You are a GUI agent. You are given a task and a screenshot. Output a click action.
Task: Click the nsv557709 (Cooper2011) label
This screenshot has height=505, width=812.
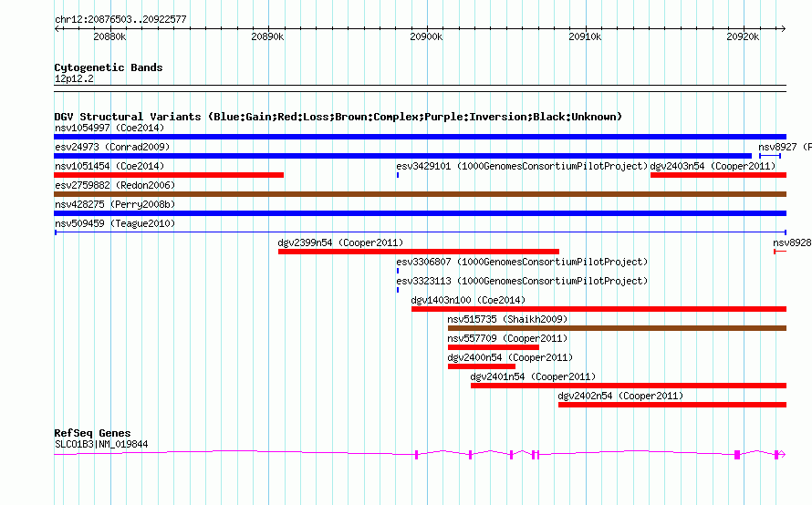507,338
